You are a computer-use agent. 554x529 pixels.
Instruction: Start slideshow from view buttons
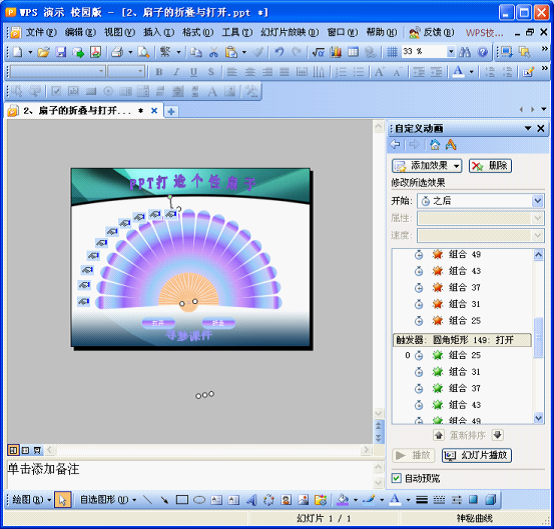pyautogui.click(x=37, y=450)
